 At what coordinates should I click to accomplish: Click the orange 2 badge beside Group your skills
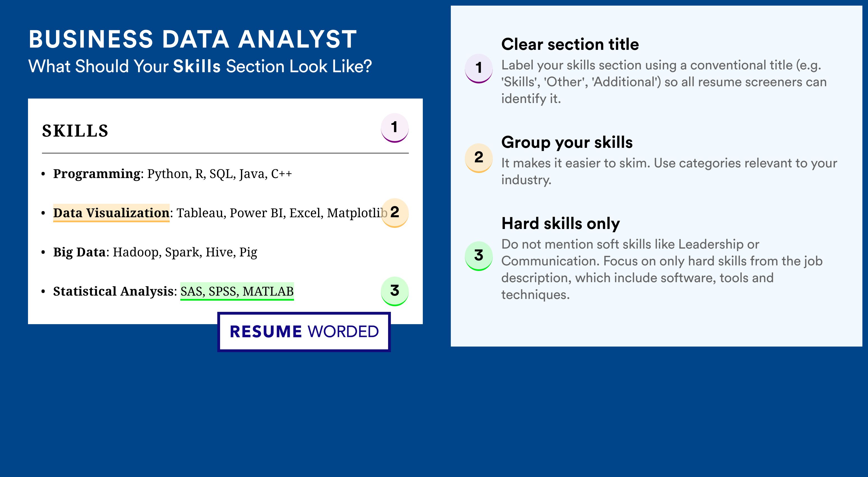479,158
